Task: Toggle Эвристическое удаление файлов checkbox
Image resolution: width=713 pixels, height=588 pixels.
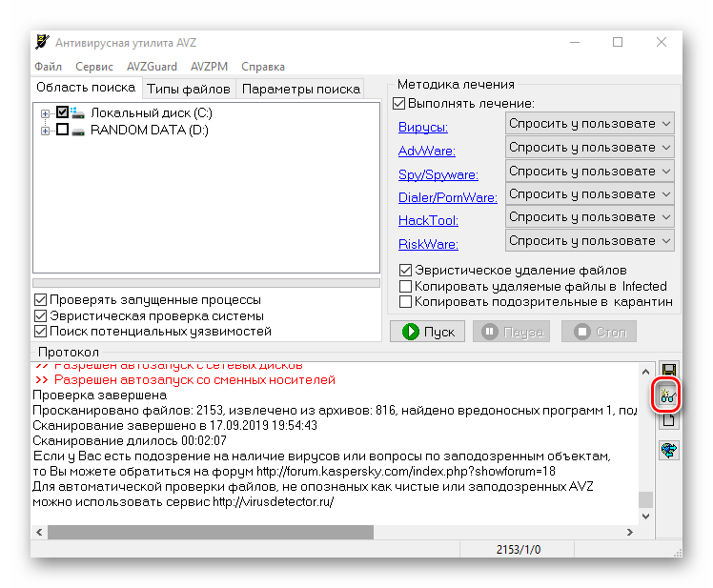Action: click(x=405, y=270)
